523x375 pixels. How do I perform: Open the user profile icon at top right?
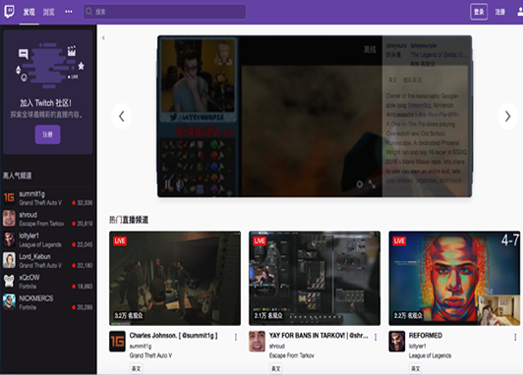coord(520,12)
